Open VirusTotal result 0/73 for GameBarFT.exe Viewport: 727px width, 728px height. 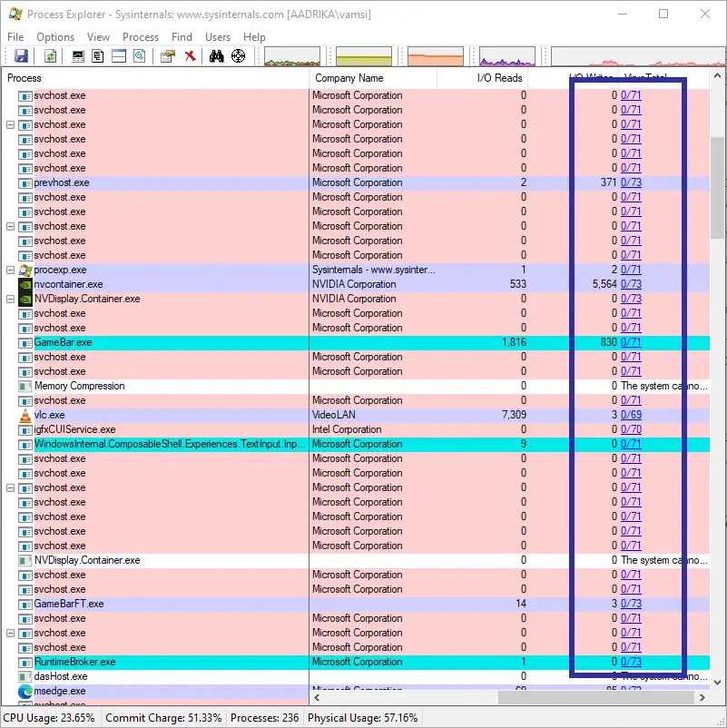click(631, 604)
